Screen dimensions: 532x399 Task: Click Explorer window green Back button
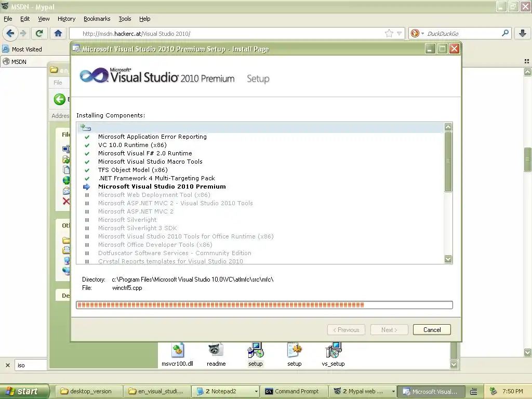pyautogui.click(x=60, y=99)
